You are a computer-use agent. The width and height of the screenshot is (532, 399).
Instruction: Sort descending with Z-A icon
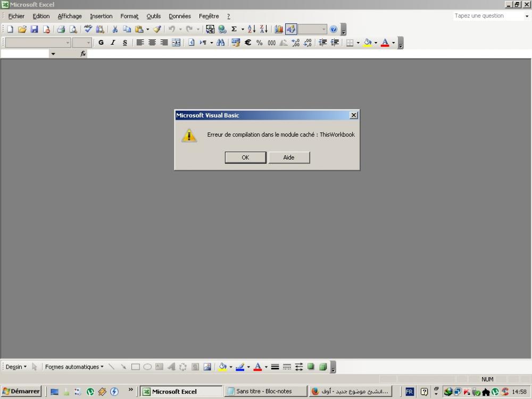[264, 29]
